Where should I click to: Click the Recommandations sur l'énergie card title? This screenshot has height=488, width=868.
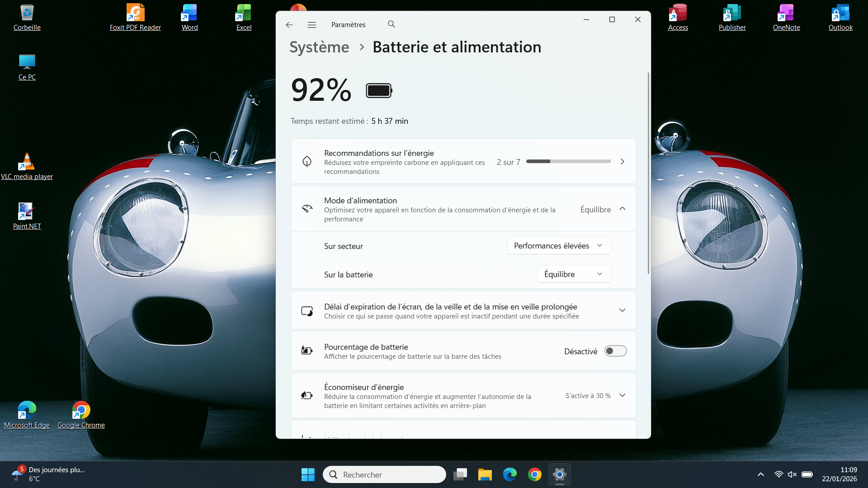tap(379, 153)
